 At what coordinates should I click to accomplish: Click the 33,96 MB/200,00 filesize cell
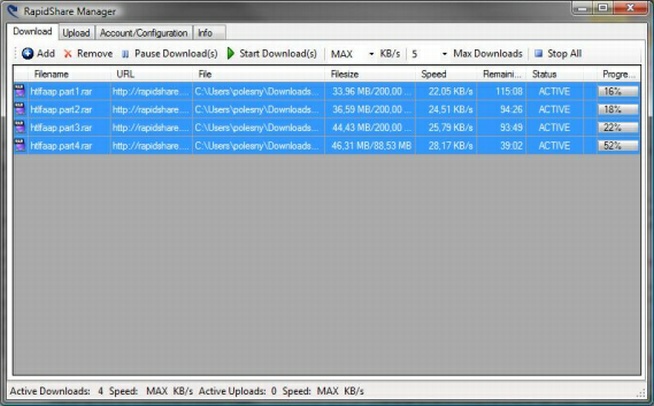[370, 91]
